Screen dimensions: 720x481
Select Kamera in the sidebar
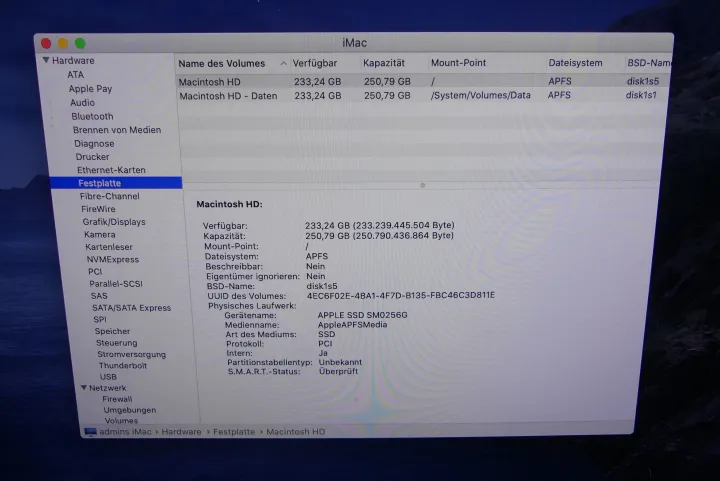pyautogui.click(x=100, y=235)
